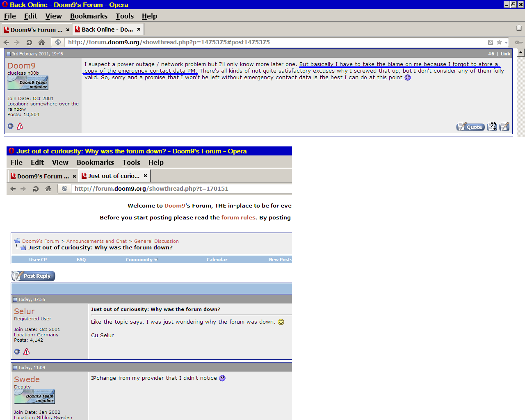Open the Doom9's Forum breadcrumb link
The height and width of the screenshot is (420, 525).
tap(41, 241)
